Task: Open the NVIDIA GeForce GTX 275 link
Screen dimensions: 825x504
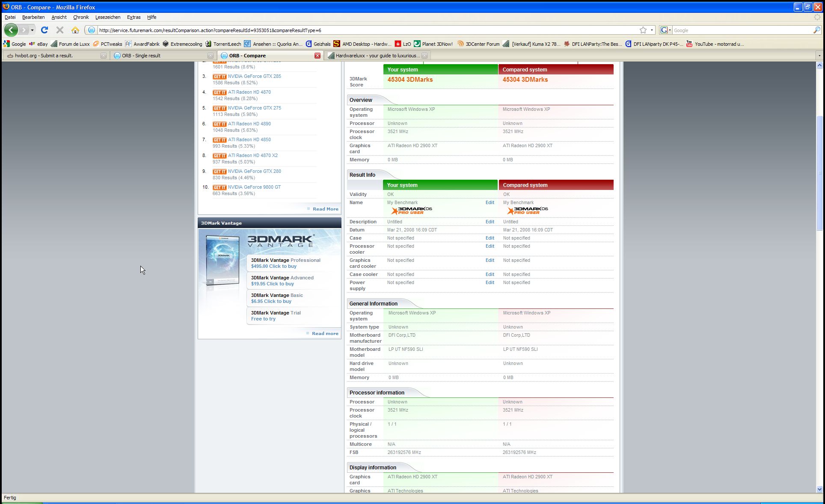Action: pos(255,108)
